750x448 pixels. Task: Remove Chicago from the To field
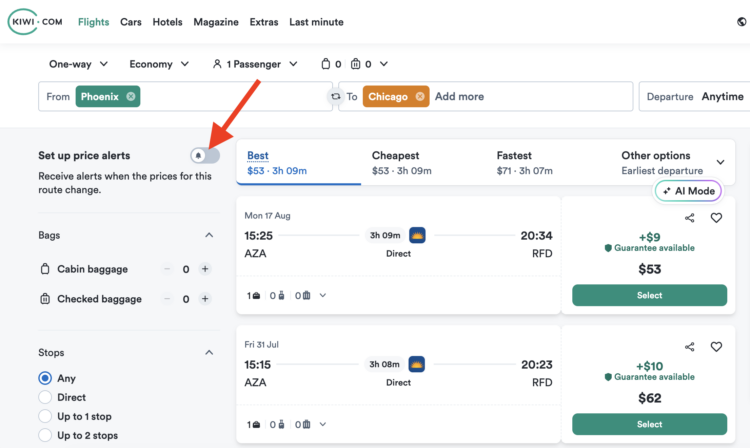click(419, 97)
